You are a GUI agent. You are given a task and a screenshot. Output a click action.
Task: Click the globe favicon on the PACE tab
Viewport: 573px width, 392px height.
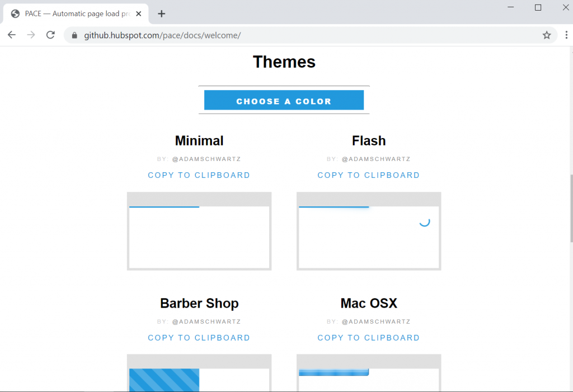[15, 14]
